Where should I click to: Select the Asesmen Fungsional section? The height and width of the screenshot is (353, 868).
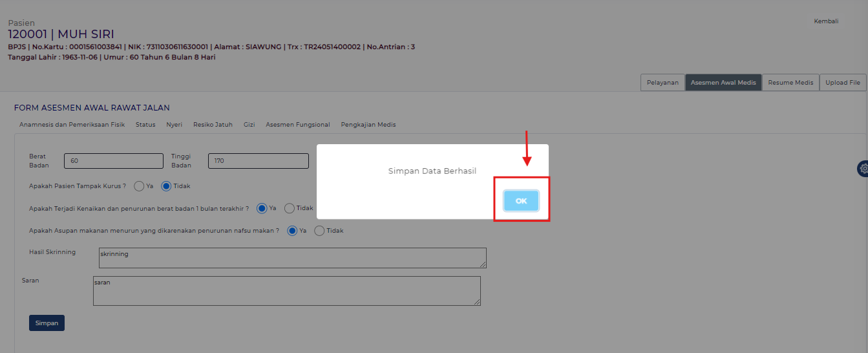pyautogui.click(x=297, y=125)
